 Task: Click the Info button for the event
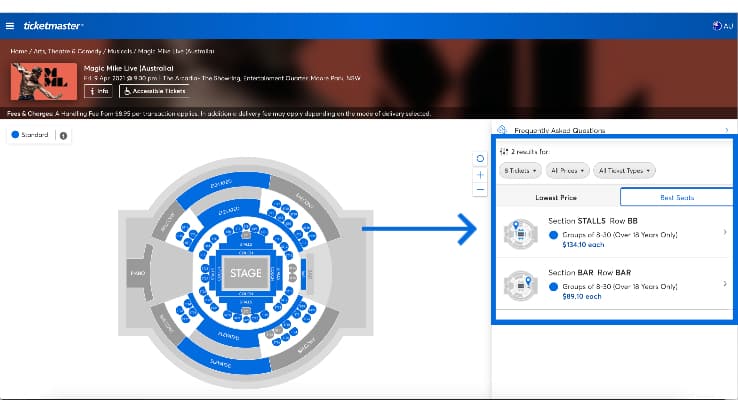pos(98,91)
